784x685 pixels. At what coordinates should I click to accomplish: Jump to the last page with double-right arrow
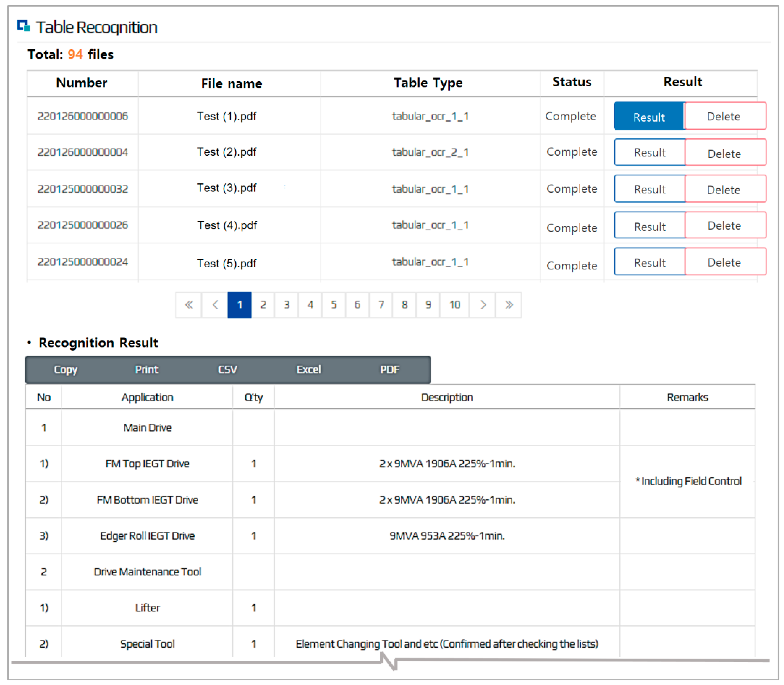(509, 305)
